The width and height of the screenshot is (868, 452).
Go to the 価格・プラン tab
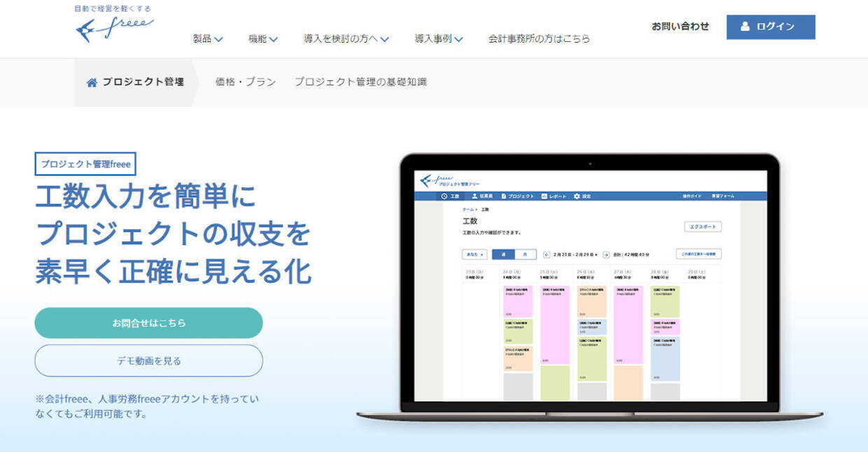tap(246, 82)
